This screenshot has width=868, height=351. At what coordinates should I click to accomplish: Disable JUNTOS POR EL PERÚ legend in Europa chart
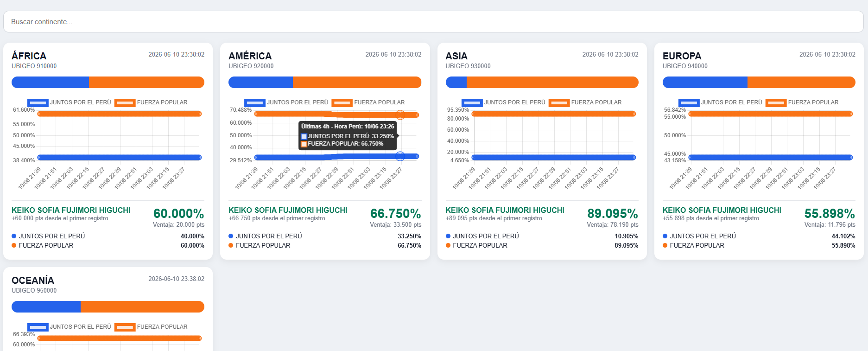tap(720, 102)
